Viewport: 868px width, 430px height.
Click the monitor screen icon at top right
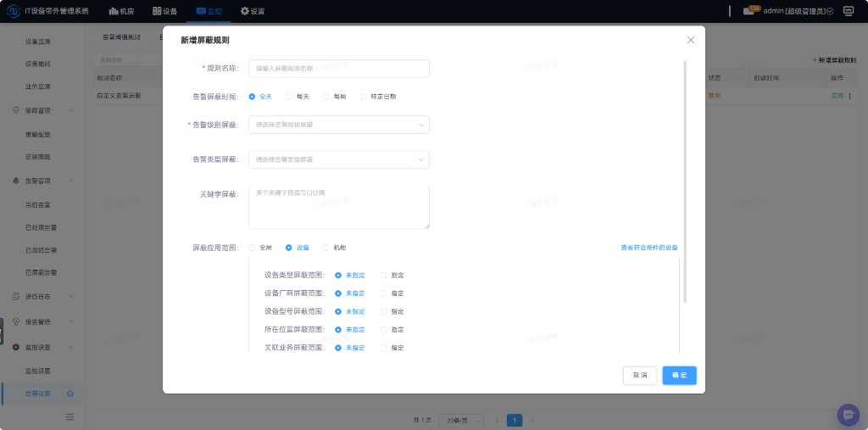pyautogui.click(x=848, y=11)
